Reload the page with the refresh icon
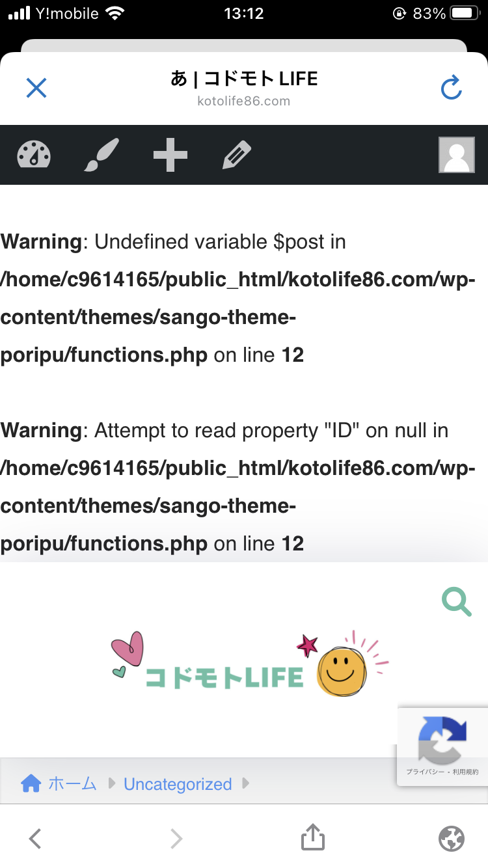 [451, 88]
